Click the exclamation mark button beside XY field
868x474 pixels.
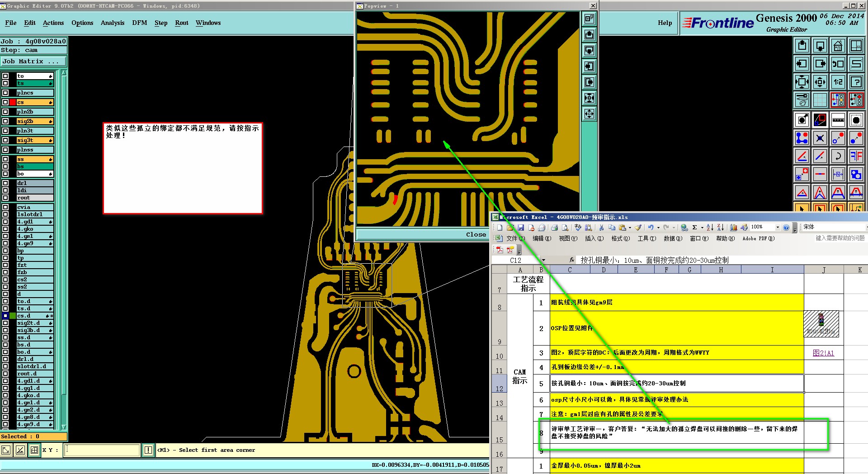[x=148, y=450]
